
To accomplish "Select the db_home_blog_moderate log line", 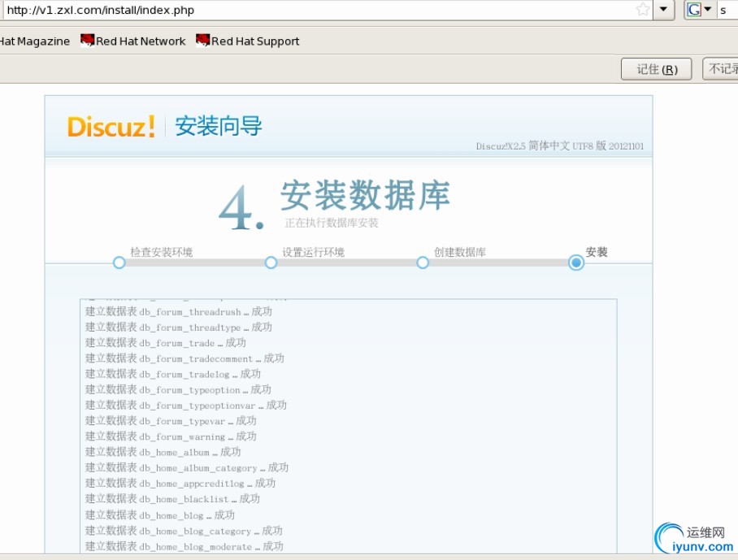I will click(x=184, y=546).
